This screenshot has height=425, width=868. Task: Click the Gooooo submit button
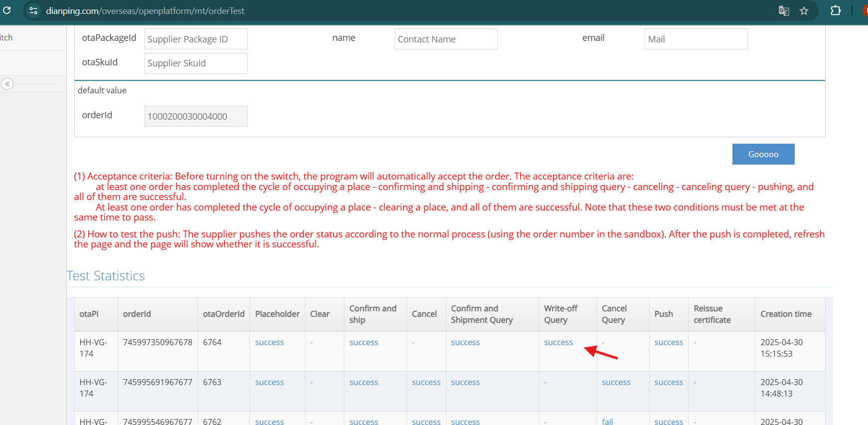pyautogui.click(x=763, y=154)
